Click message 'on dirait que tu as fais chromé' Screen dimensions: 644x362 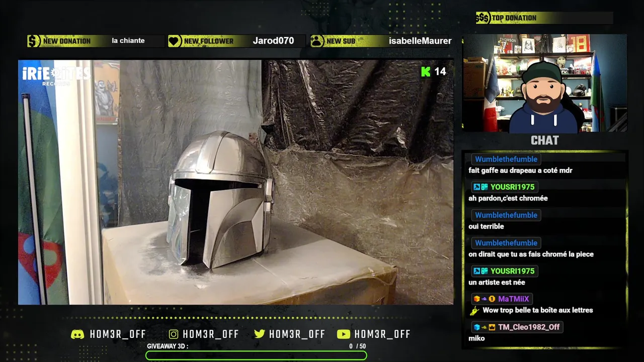[x=531, y=254]
